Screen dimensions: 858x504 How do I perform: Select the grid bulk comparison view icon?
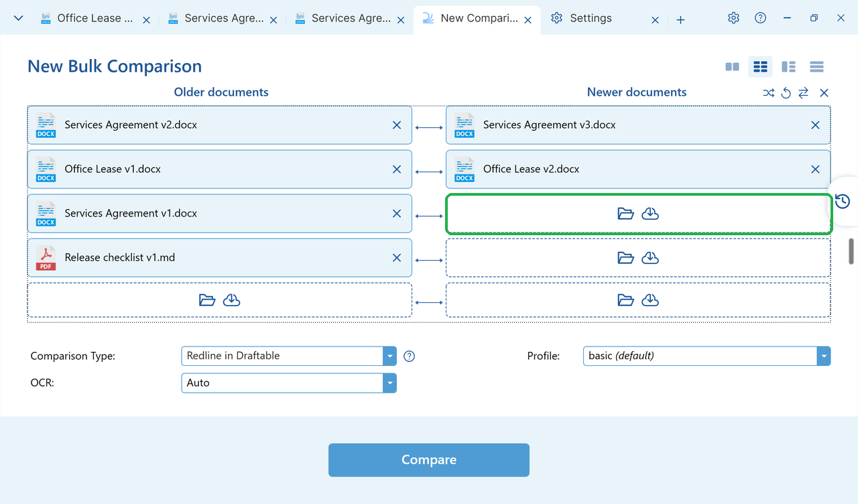(x=760, y=67)
